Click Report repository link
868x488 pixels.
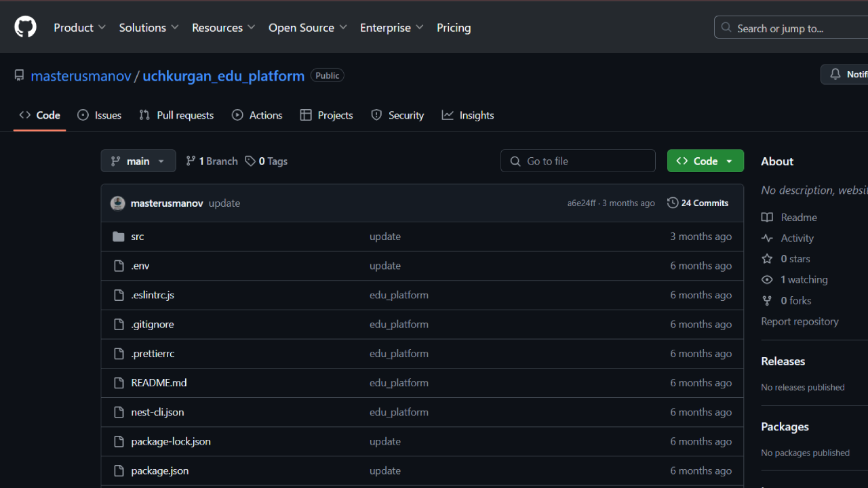coord(800,321)
